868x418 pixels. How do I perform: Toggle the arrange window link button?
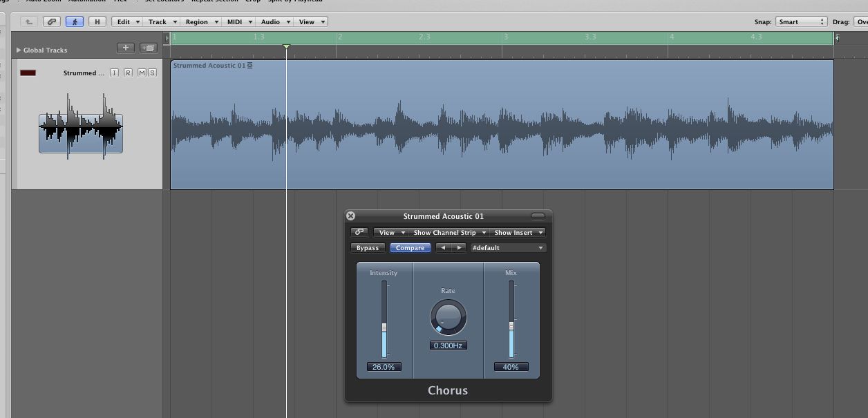coord(52,21)
